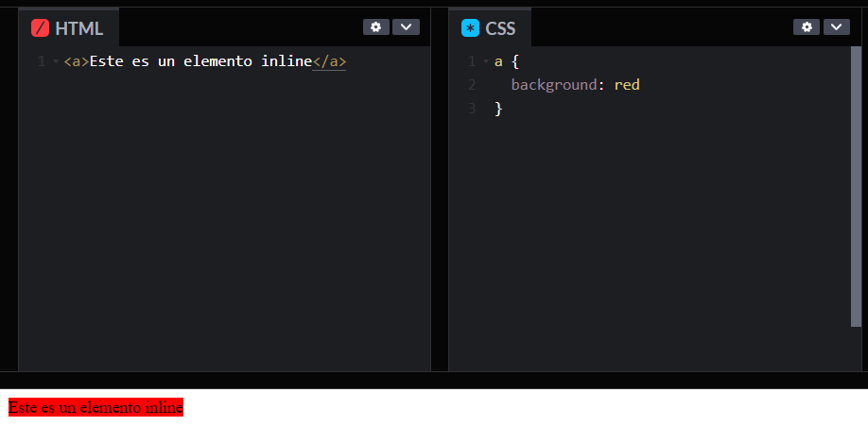Place cursor in 'Este es un elemento inline' code text
This screenshot has width=868, height=426.
(x=201, y=61)
